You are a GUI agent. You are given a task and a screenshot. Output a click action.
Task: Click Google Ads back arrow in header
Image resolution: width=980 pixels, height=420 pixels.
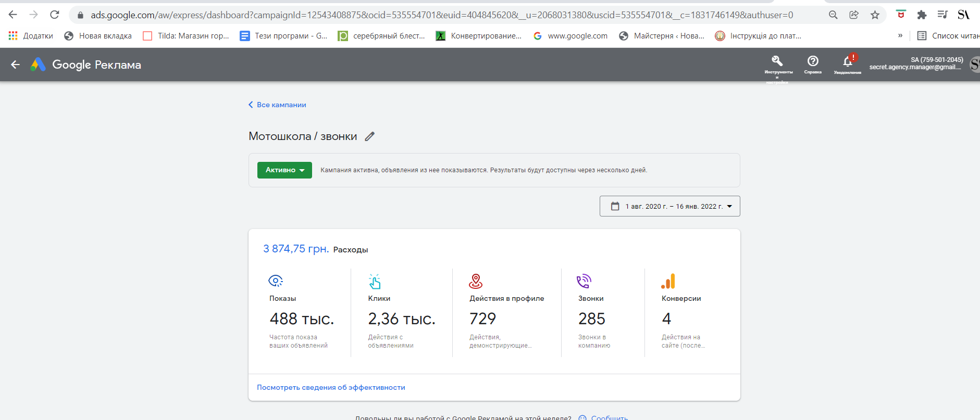click(x=15, y=65)
